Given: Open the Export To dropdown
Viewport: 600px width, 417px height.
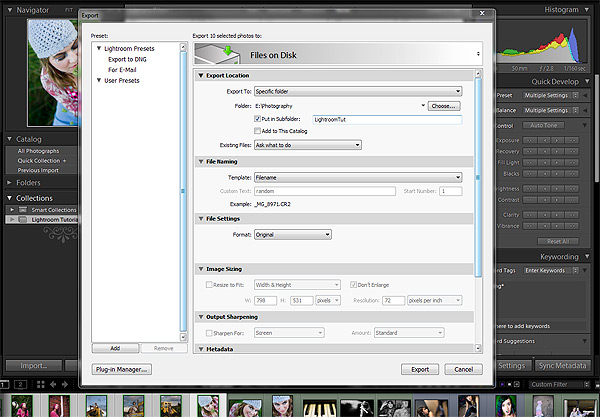Looking at the screenshot, I should point(358,91).
